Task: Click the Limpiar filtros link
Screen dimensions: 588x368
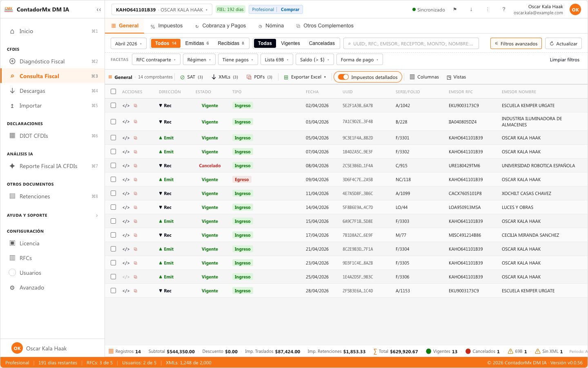Action: click(x=565, y=60)
